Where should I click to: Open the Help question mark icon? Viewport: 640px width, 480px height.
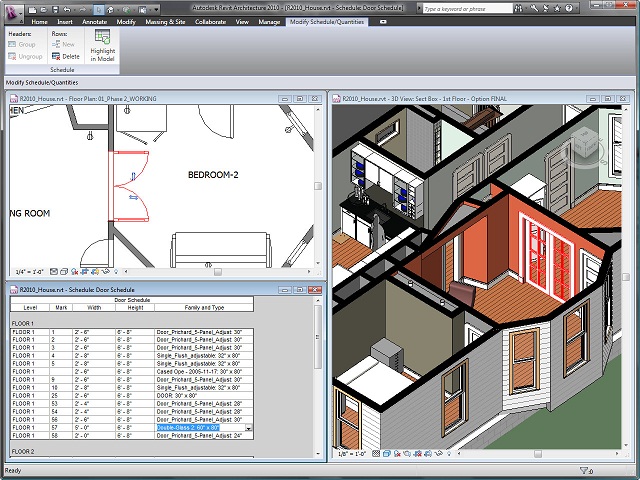569,9
